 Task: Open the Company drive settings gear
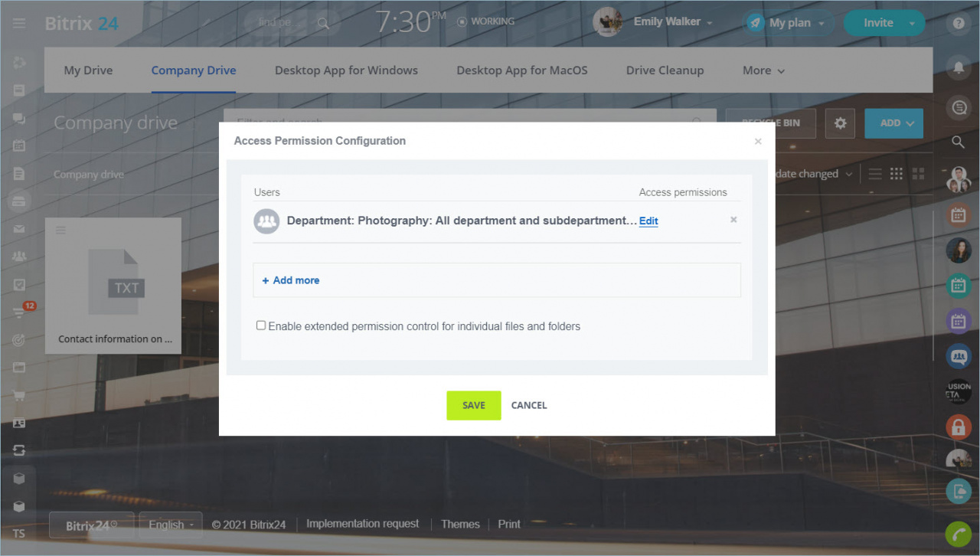840,123
